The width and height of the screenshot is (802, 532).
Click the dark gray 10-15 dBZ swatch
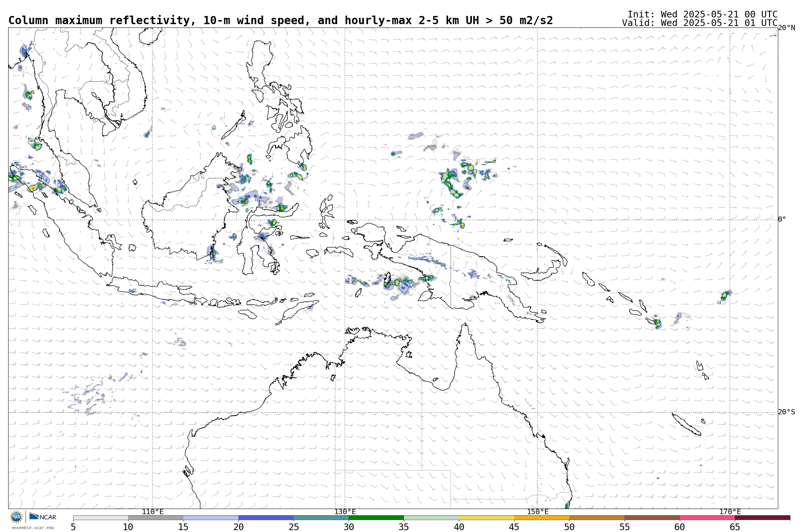coord(156,518)
